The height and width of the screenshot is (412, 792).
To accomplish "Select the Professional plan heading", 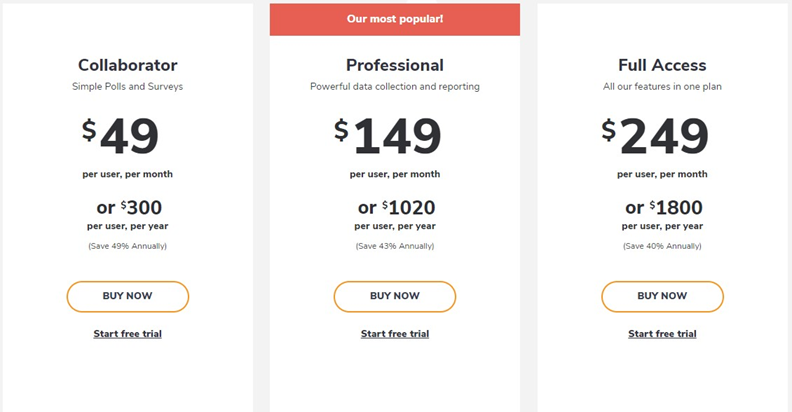I will click(x=395, y=65).
